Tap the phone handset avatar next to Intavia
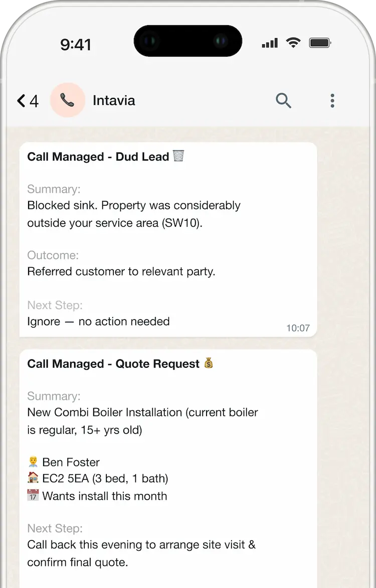Viewport: 376px width, 588px height. click(68, 100)
